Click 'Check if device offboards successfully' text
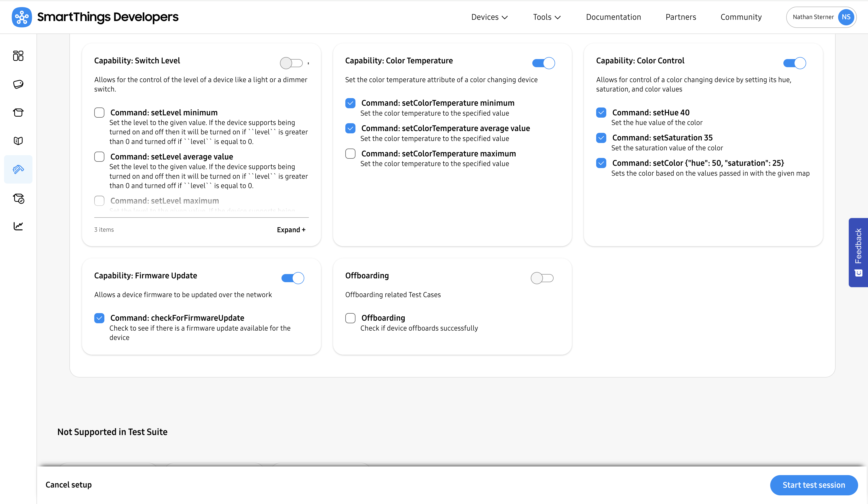This screenshot has width=868, height=504. [x=419, y=328]
